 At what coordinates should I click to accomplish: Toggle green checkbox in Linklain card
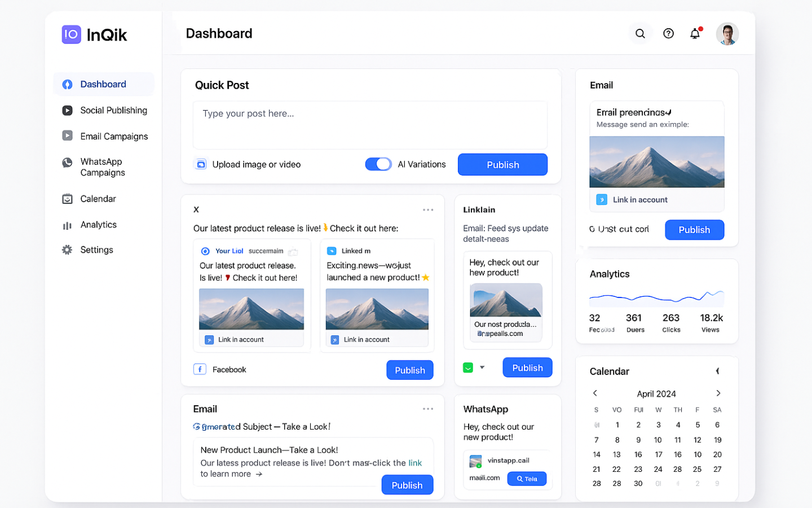(x=467, y=367)
